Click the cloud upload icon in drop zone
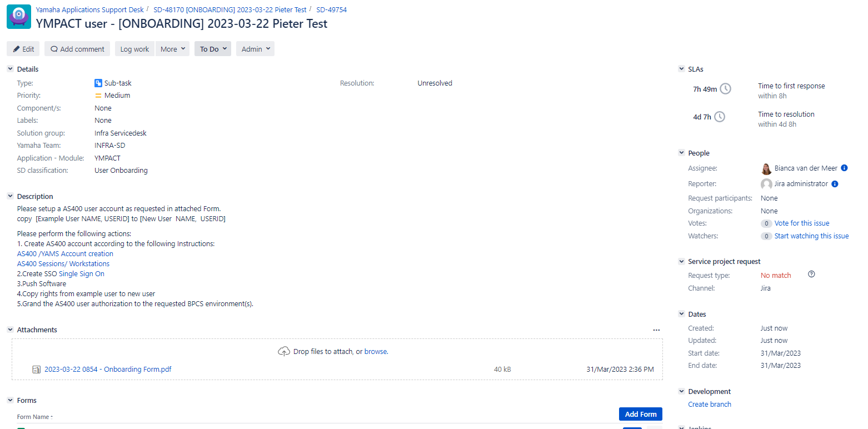868x429 pixels. click(x=284, y=351)
